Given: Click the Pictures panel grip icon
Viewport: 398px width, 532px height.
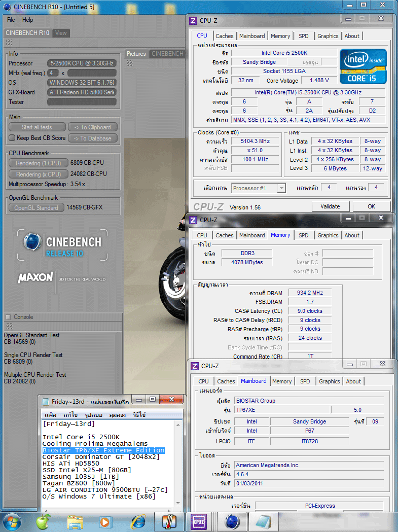Looking at the screenshot, I should click(x=130, y=63).
